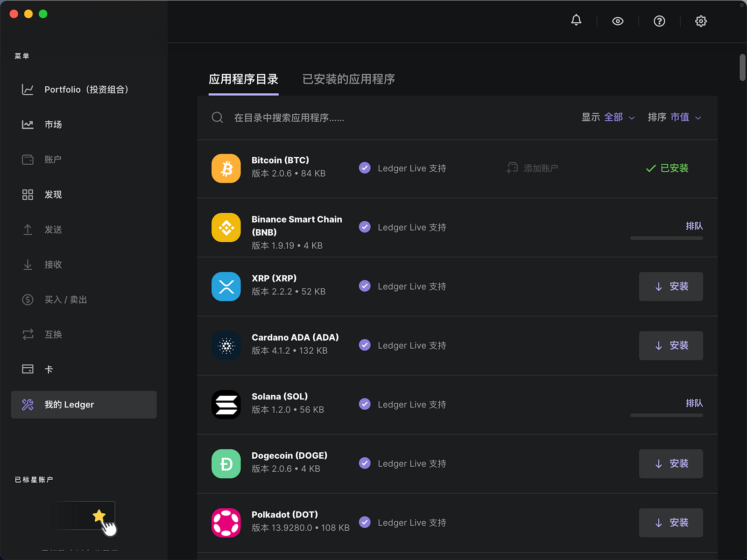
Task: Click the starred account placeholder star
Action: [99, 516]
